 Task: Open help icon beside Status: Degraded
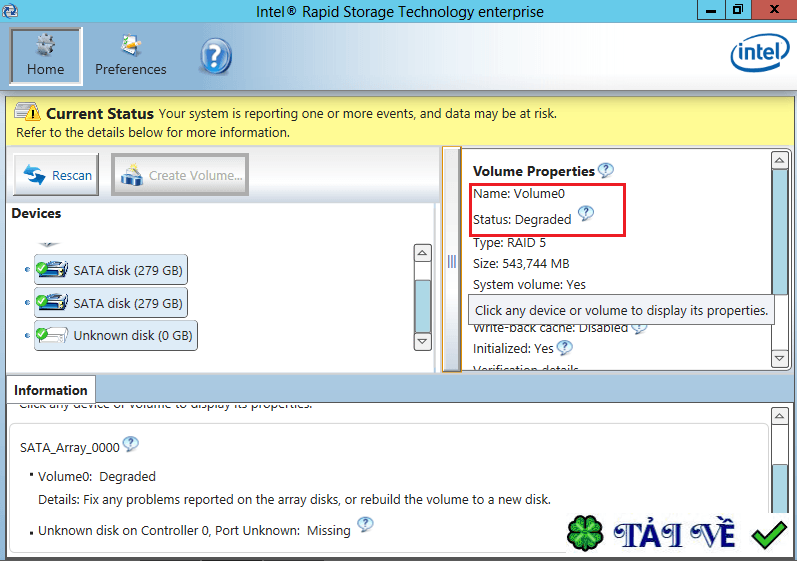pyautogui.click(x=586, y=213)
